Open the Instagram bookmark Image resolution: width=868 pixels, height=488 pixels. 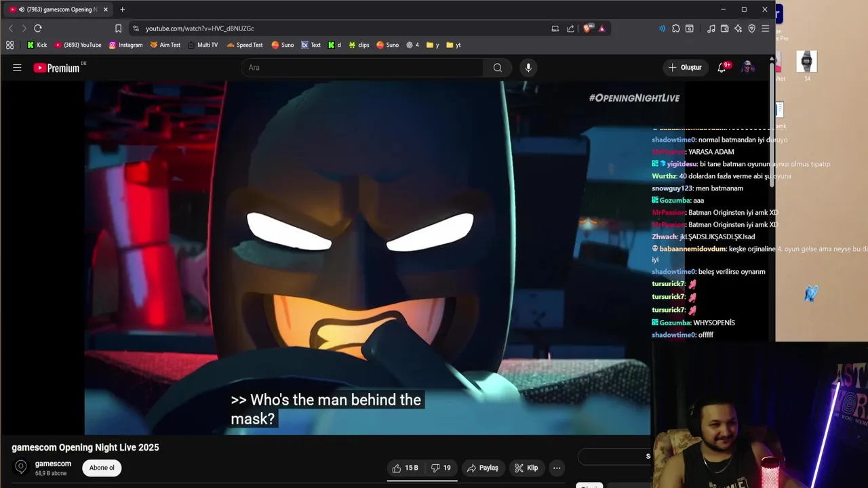[x=125, y=45]
